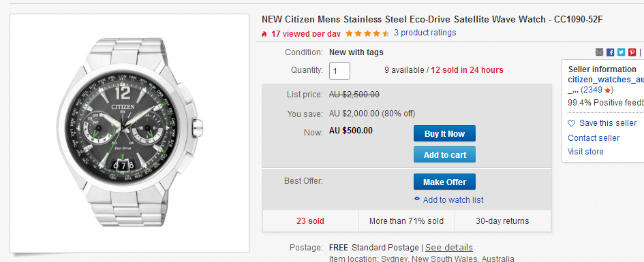Share listing on Twitter icon
This screenshot has height=262, width=644.
point(621,52)
